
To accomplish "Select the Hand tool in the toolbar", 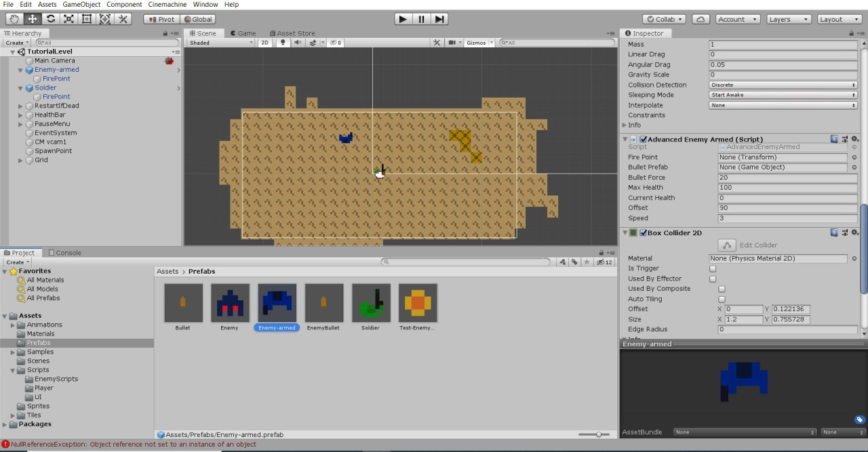I will pos(13,19).
